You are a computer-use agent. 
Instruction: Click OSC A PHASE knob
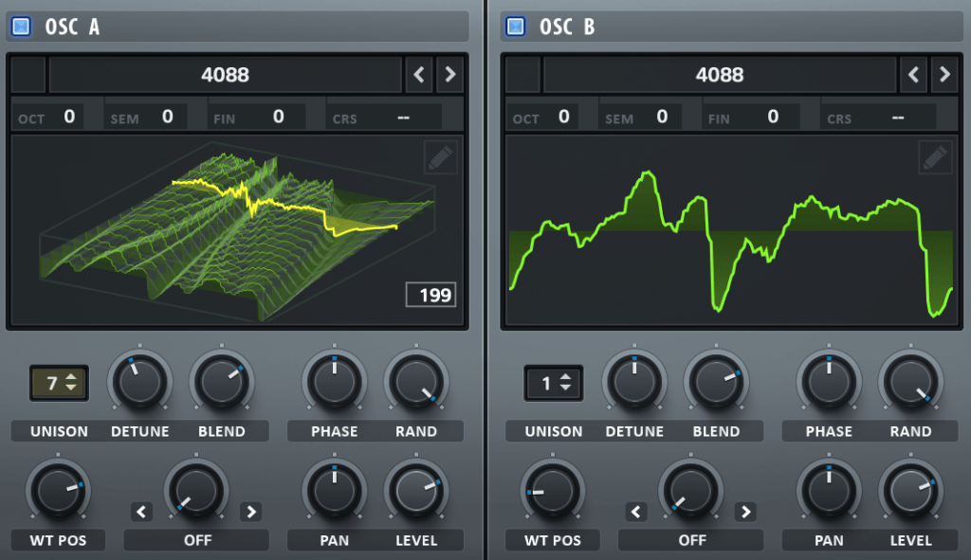tap(335, 382)
